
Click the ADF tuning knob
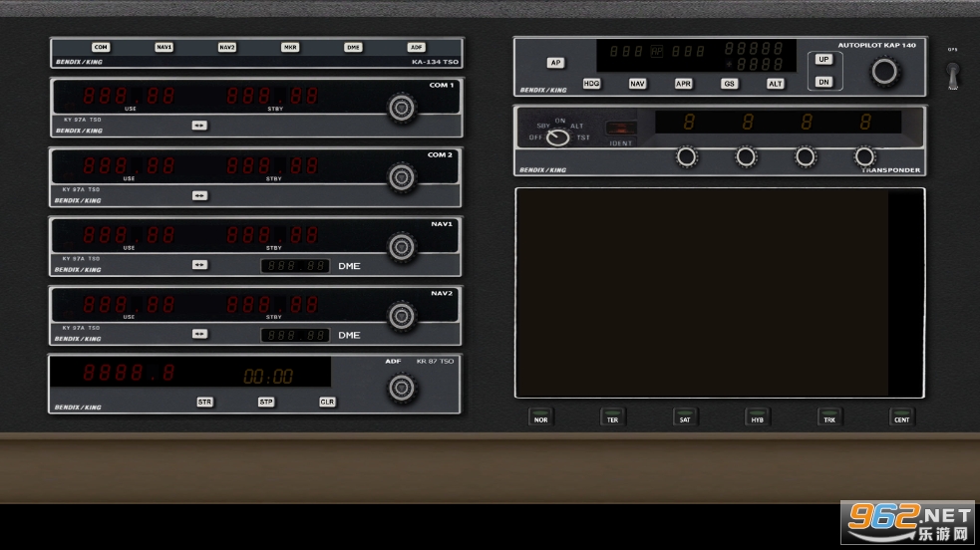[402, 388]
